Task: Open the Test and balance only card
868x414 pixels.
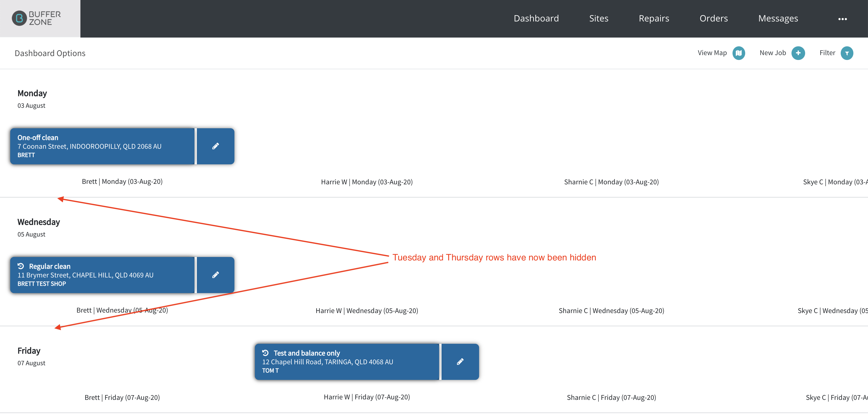Action: click(347, 362)
